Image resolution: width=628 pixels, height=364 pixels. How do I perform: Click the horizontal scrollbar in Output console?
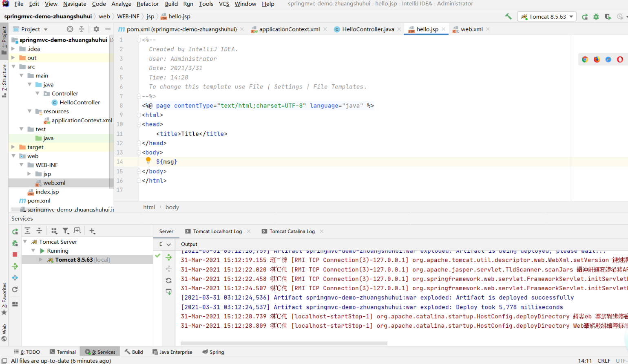coord(284,344)
